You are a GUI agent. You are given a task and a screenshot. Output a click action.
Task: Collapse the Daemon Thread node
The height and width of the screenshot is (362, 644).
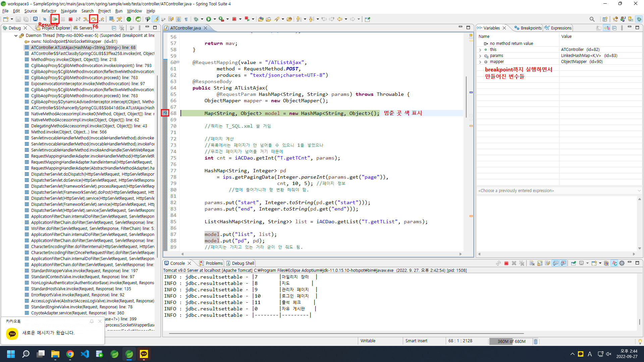(x=16, y=36)
